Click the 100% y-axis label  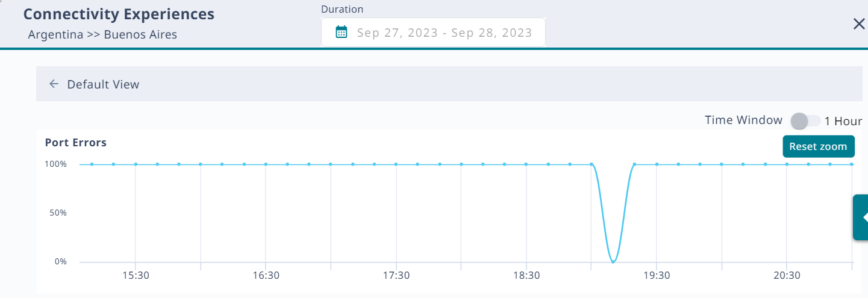pos(55,164)
